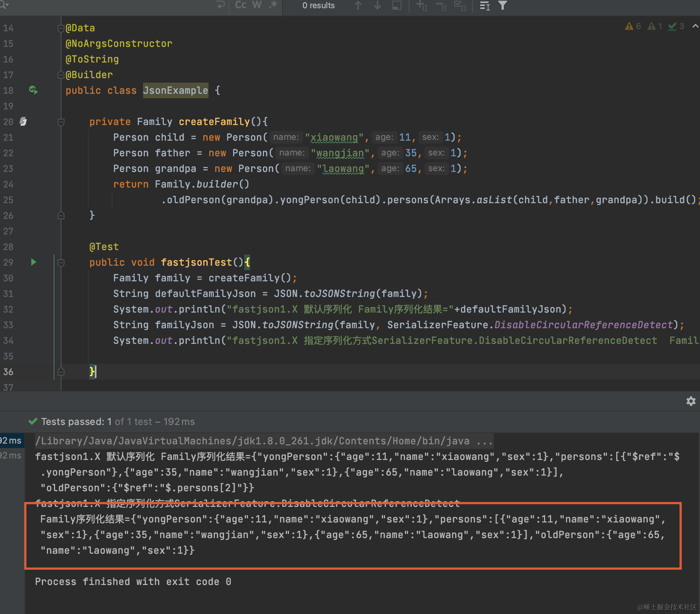Image resolution: width=700 pixels, height=614 pixels.
Task: Add selection for next occurrence
Action: pyautogui.click(x=421, y=5)
